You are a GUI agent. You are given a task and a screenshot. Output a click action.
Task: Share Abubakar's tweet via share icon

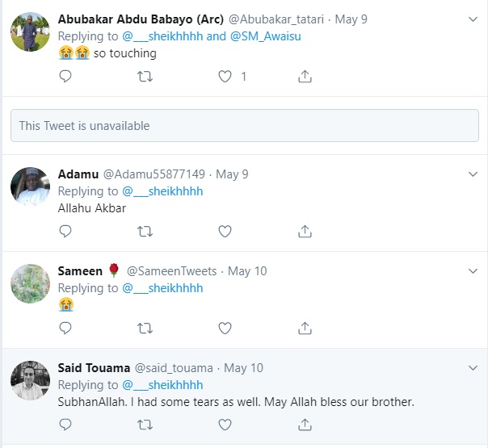click(305, 77)
